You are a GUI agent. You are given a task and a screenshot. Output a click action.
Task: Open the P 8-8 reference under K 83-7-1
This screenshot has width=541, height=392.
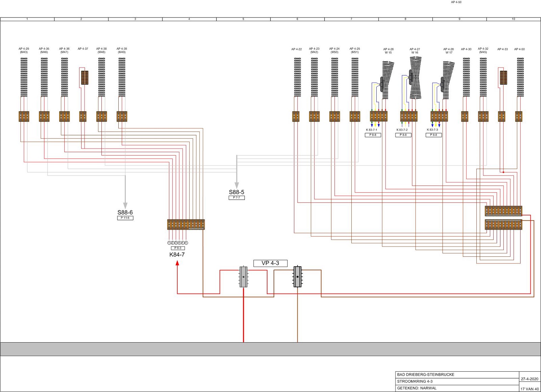373,135
